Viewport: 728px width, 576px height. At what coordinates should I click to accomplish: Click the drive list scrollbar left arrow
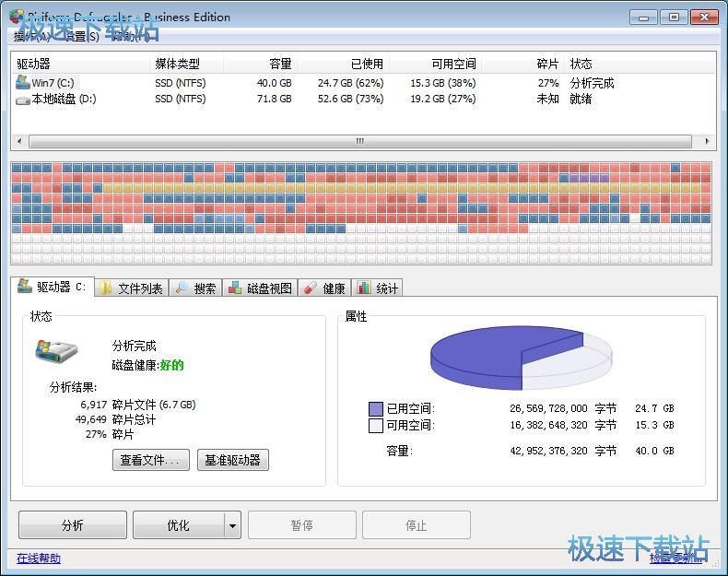19,141
